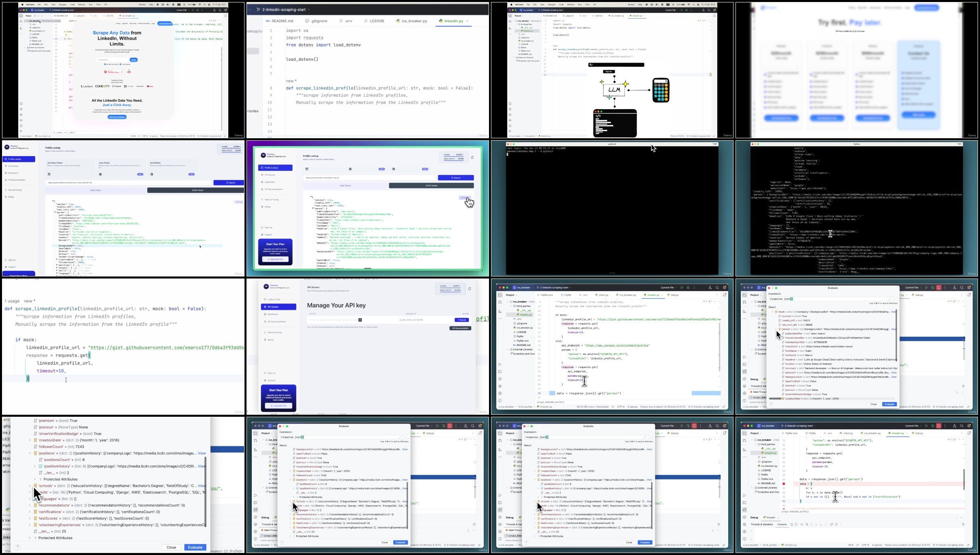Open Search Everywhere magnifier in api_endpoint PyCharm frame

tap(717, 288)
